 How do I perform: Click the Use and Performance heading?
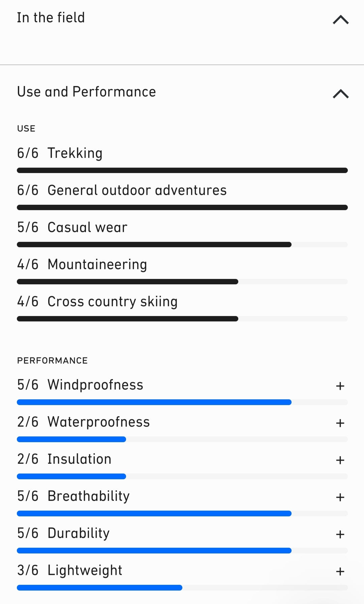tap(87, 92)
